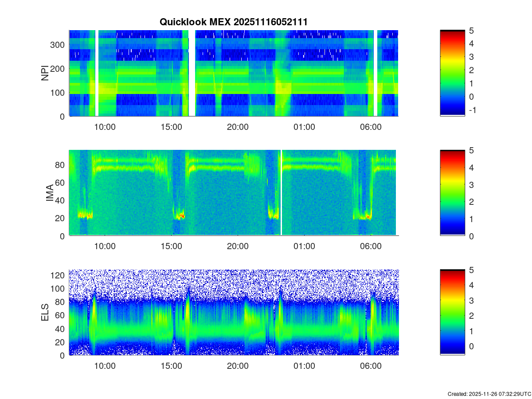
Task: Click the 10:00 tick below the NPI plot
Action: pos(105,127)
